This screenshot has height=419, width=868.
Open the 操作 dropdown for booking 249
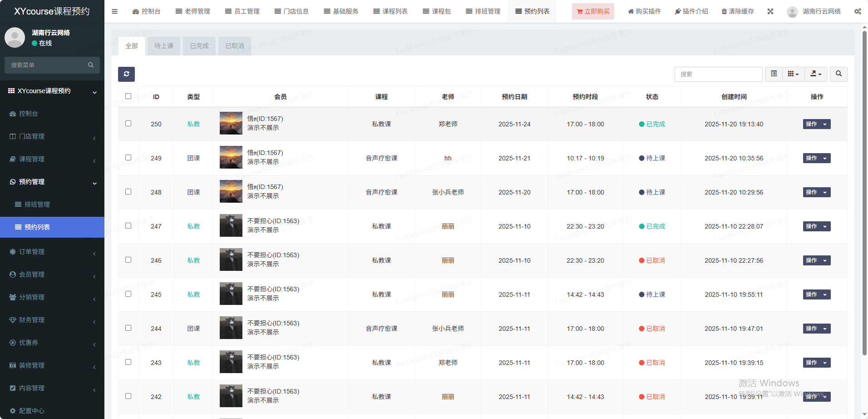tap(816, 158)
